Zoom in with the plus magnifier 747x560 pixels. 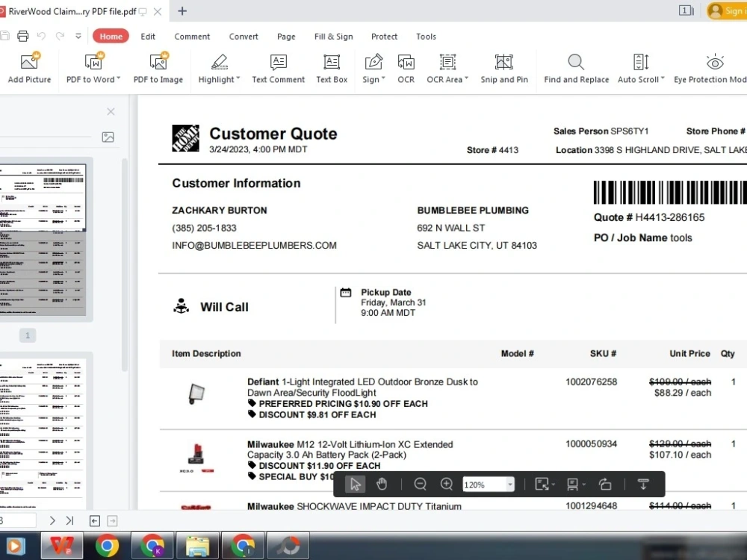pos(447,485)
